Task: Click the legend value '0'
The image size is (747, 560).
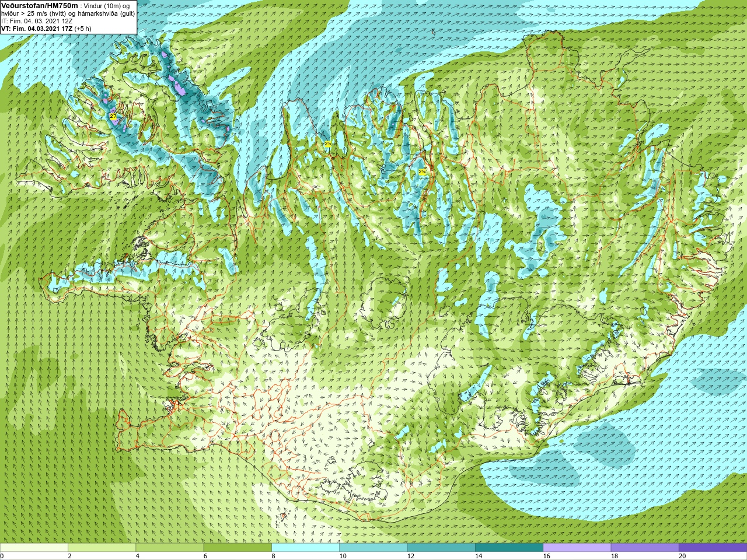Action: (2, 556)
